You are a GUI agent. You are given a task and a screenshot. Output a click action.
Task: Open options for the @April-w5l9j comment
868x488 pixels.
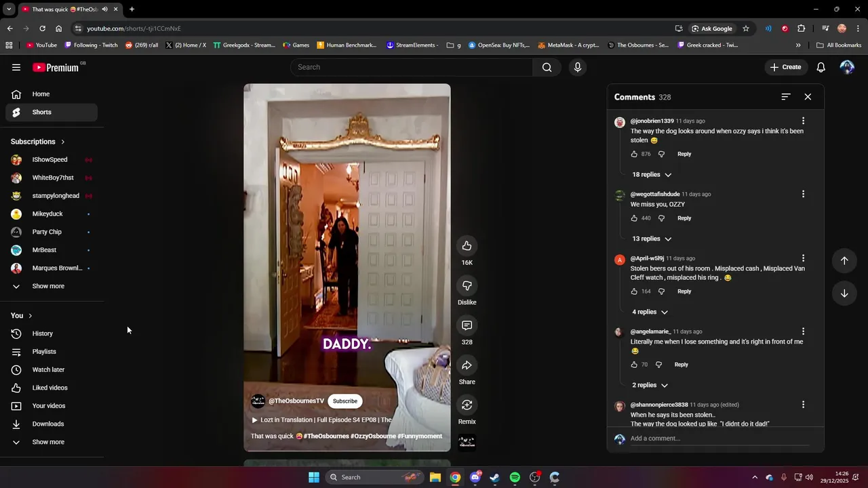point(803,258)
